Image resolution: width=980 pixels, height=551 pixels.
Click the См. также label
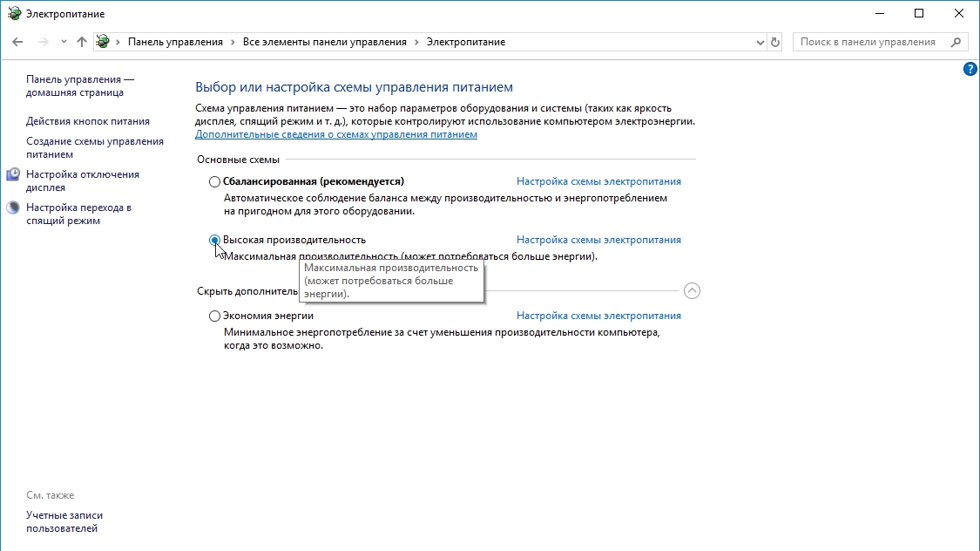(50, 494)
